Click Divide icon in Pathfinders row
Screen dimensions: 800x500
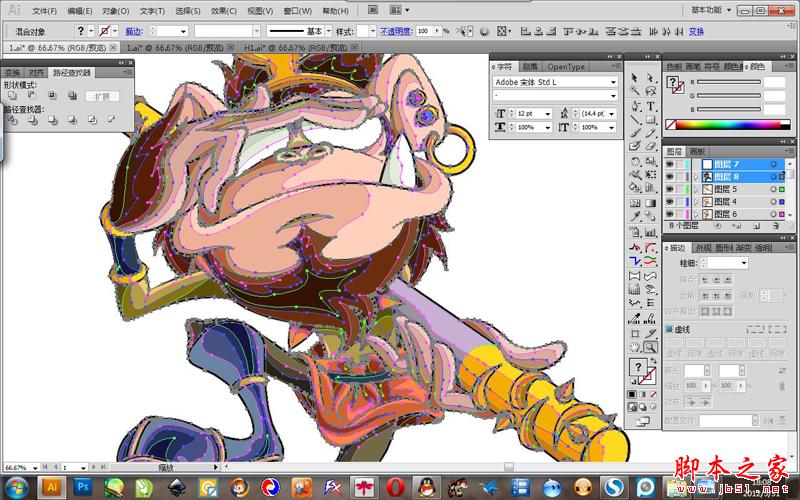12,120
